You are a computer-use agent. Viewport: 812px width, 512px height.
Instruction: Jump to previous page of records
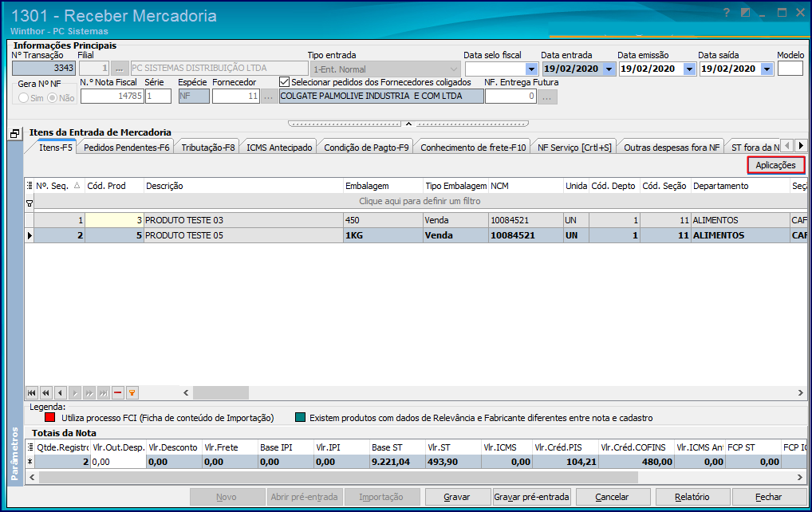(x=45, y=393)
